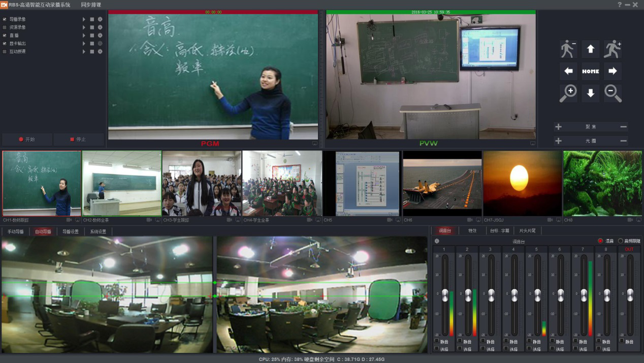Decrease aperture with 光圈 minus button
This screenshot has width=644, height=363.
[x=623, y=141]
